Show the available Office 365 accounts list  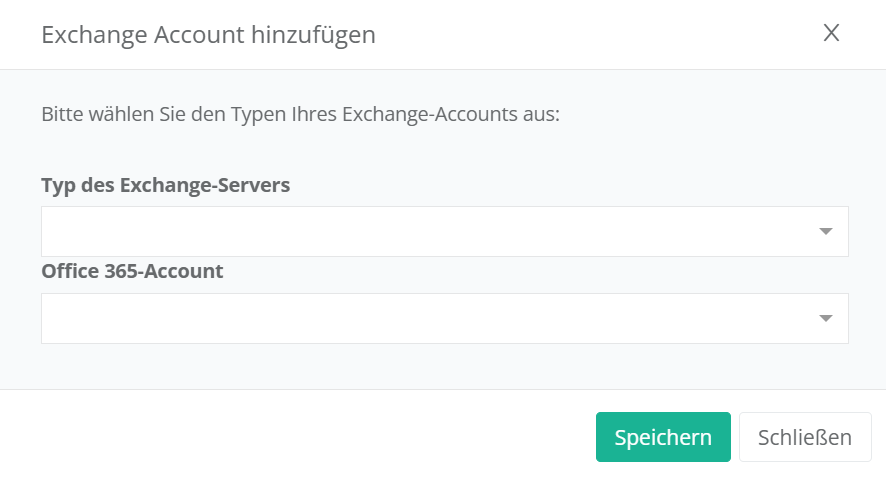pyautogui.click(x=444, y=318)
